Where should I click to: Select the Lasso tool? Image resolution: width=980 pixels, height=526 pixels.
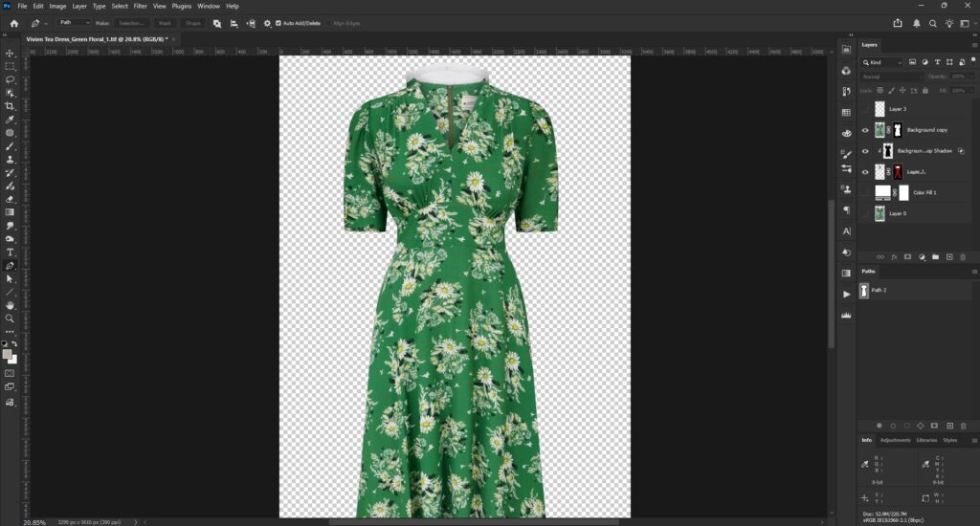pos(10,80)
